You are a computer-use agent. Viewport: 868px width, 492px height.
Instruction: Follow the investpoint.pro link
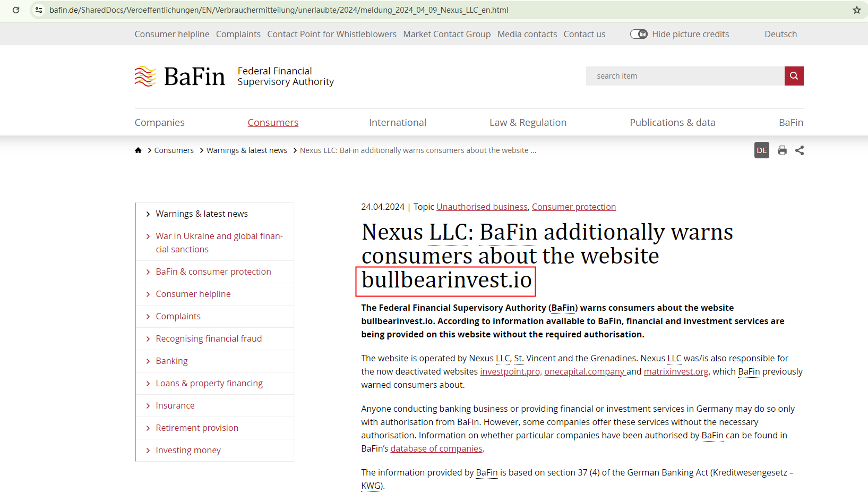511,371
